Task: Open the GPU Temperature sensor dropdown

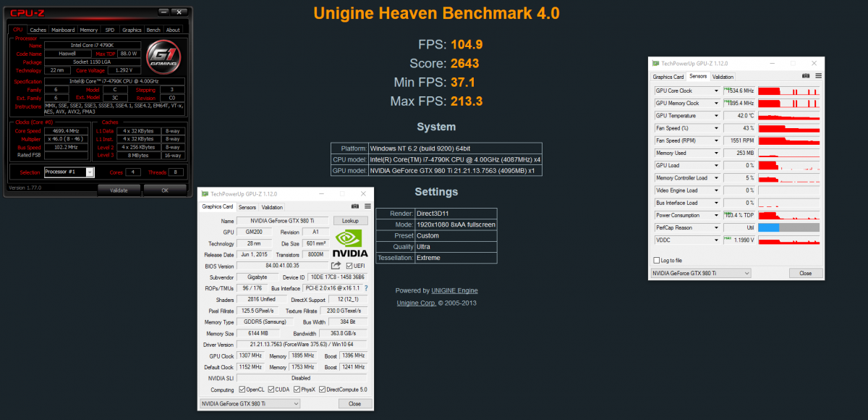Action: 717,116
